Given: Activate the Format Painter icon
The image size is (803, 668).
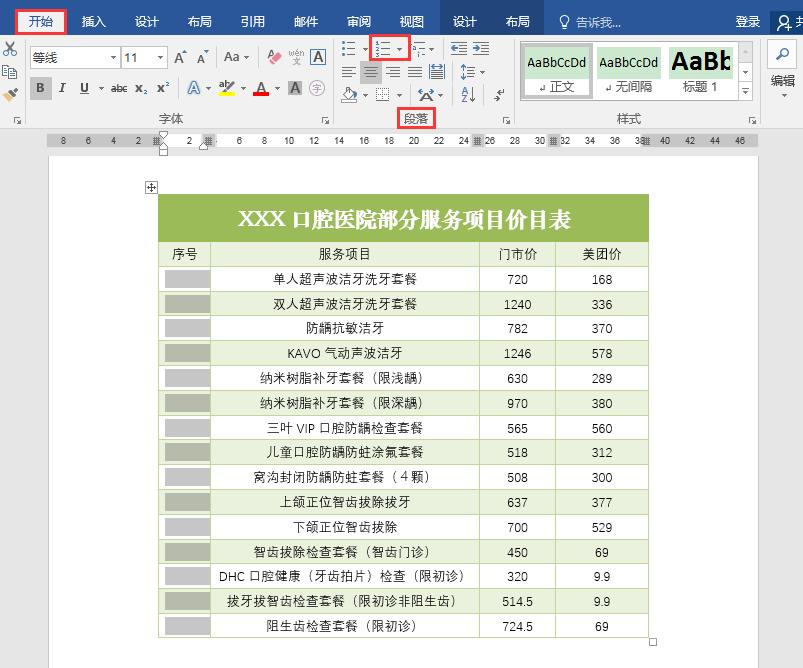Looking at the screenshot, I should point(10,93).
